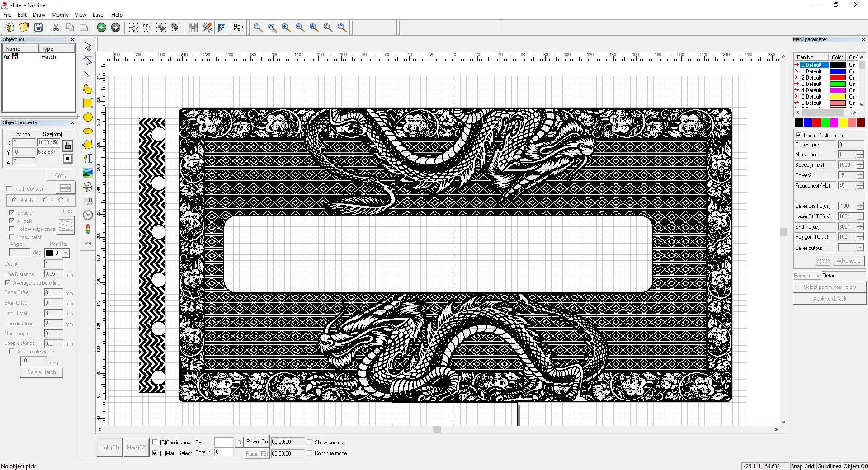Pick the red swatch in the pen color bar

click(816, 123)
